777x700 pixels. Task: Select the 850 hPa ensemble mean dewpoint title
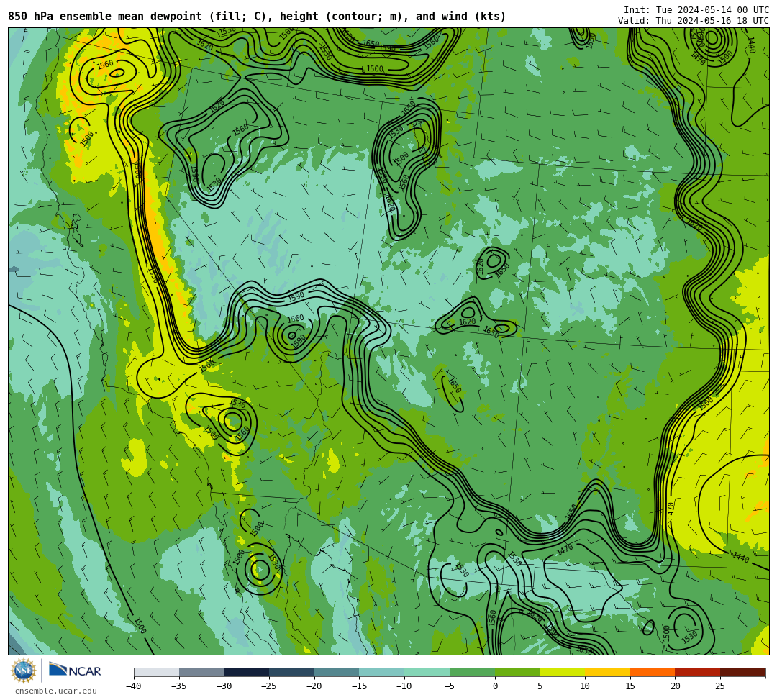tap(257, 17)
